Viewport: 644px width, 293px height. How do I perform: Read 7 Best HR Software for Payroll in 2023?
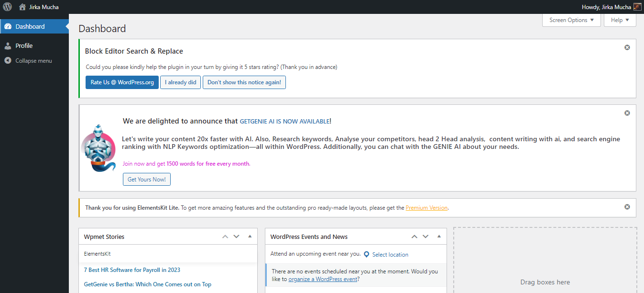coord(132,270)
